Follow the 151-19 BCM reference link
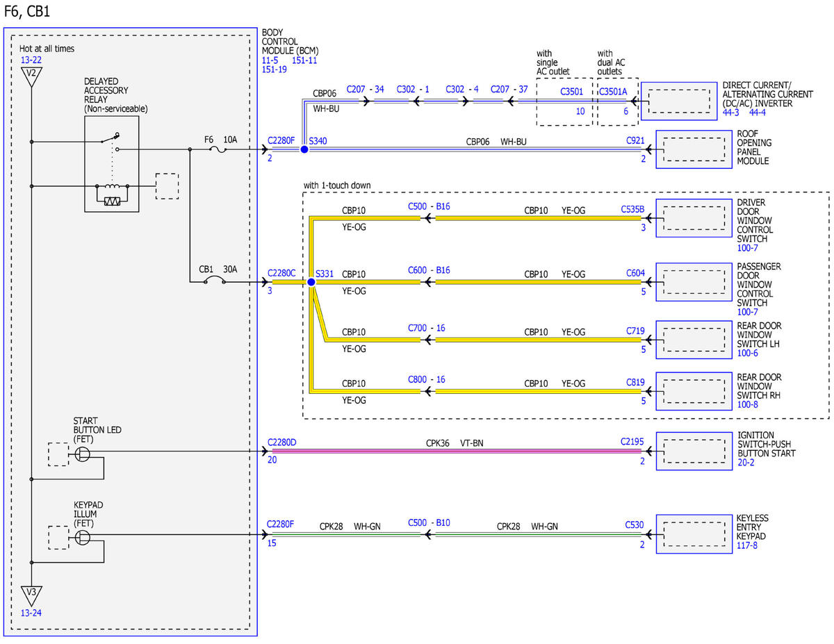Viewport: 834px width, 644px height. 275,69
